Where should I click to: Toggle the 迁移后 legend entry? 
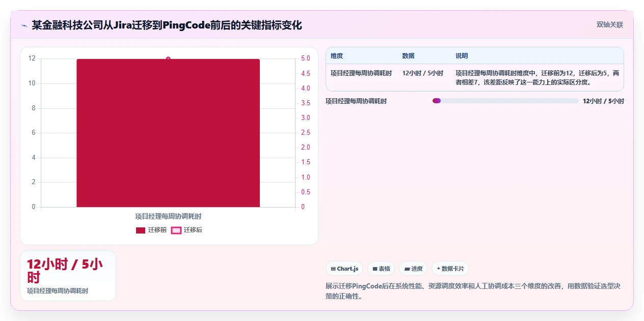(186, 230)
